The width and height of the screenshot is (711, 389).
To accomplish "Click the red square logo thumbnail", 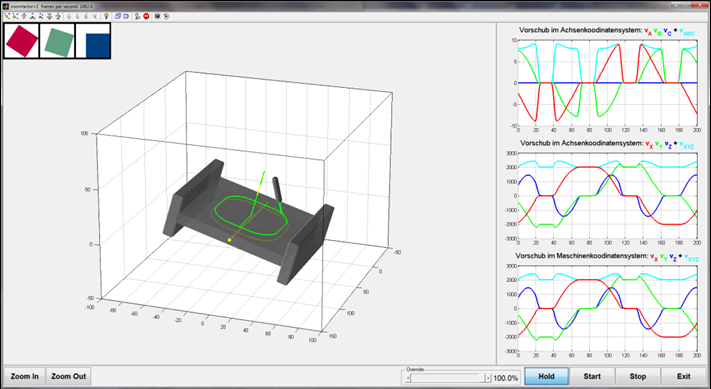I will tap(22, 41).
